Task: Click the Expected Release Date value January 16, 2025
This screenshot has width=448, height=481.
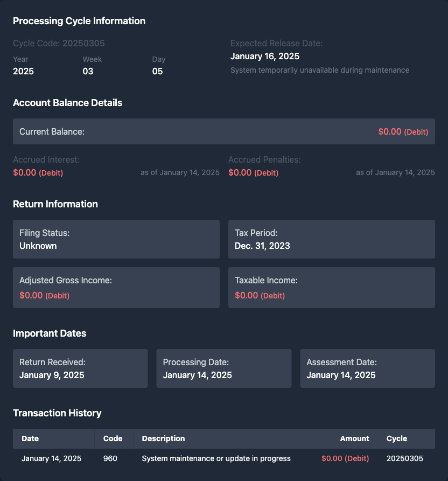Action: click(x=265, y=56)
